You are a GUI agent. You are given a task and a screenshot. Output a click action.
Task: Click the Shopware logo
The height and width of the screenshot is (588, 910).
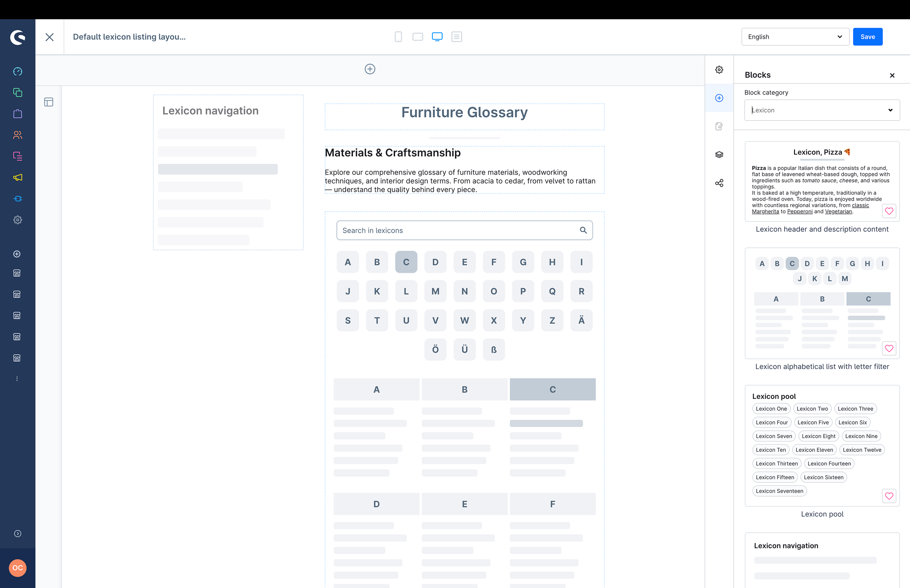(18, 37)
